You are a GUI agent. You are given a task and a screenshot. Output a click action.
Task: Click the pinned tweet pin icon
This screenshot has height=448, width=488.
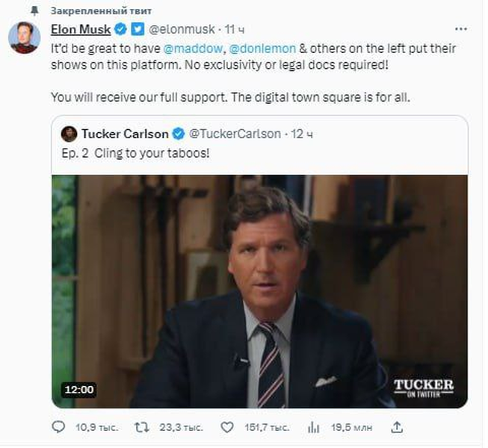(34, 11)
